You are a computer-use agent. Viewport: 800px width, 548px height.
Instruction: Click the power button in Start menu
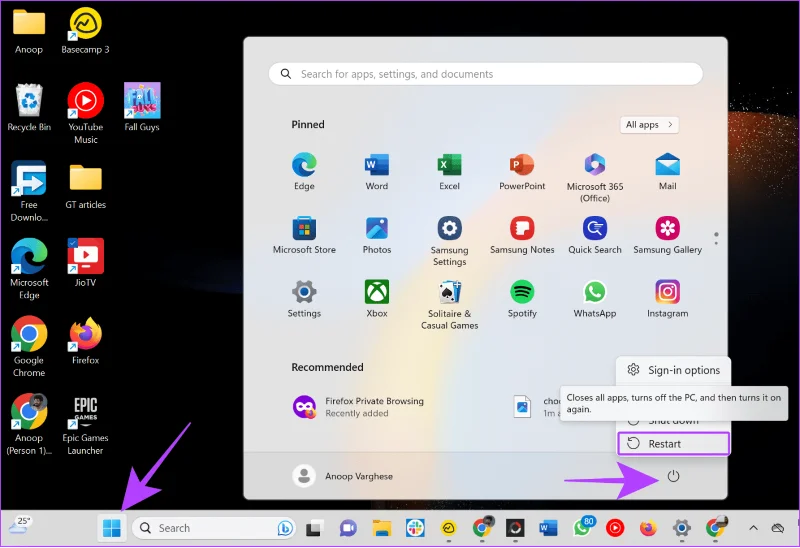click(673, 476)
